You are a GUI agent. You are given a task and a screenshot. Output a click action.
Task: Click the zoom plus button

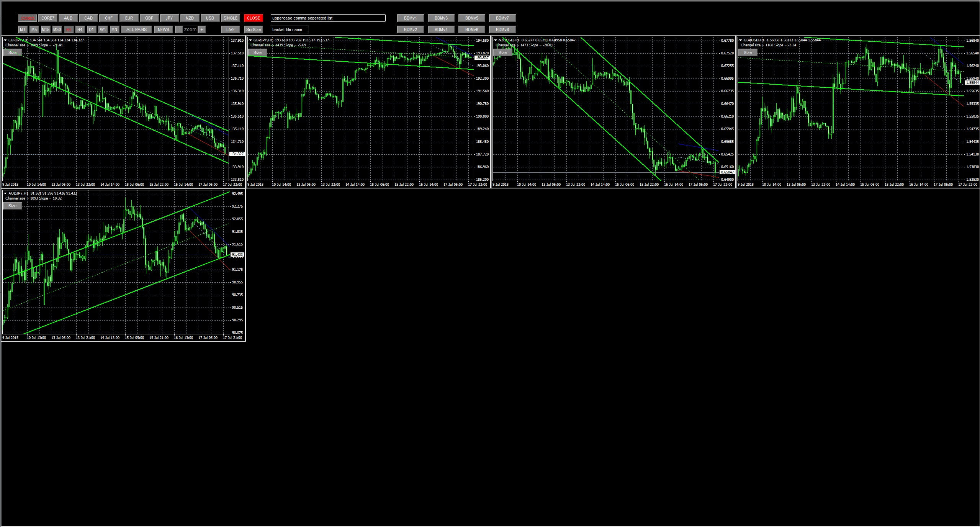(202, 29)
